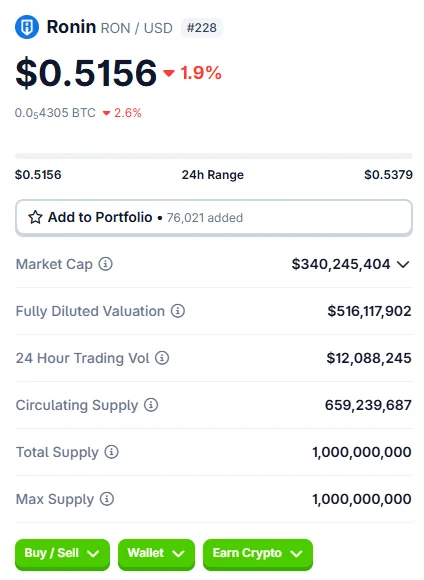Image resolution: width=424 pixels, height=580 pixels.
Task: Show 24 Hour Trading Vol info tooltip
Action: 162,358
